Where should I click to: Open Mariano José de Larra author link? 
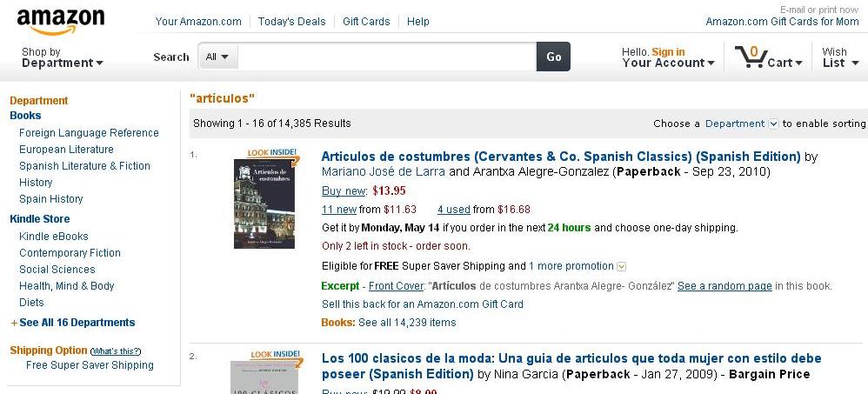383,171
